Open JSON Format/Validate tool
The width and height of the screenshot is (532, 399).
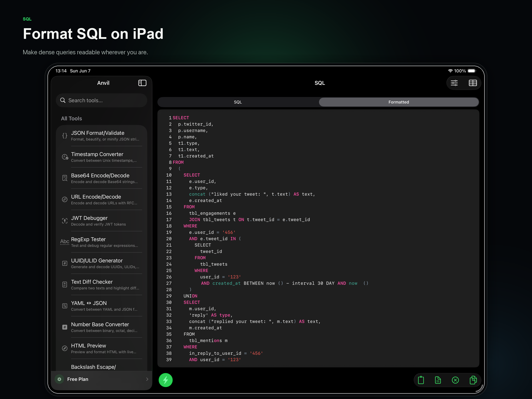point(101,136)
